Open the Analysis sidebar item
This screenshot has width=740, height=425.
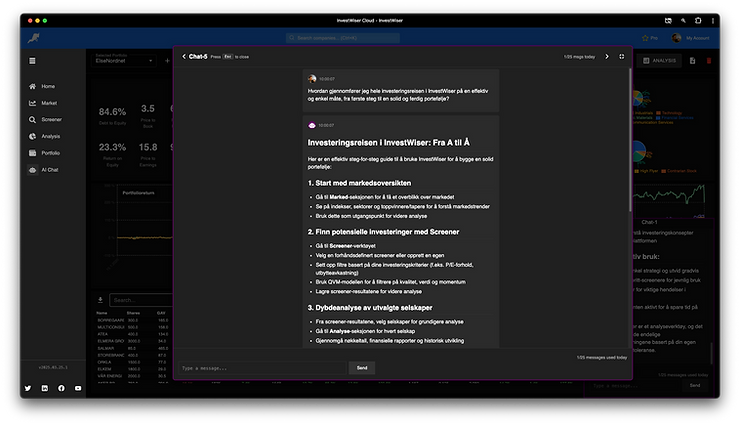(x=50, y=136)
